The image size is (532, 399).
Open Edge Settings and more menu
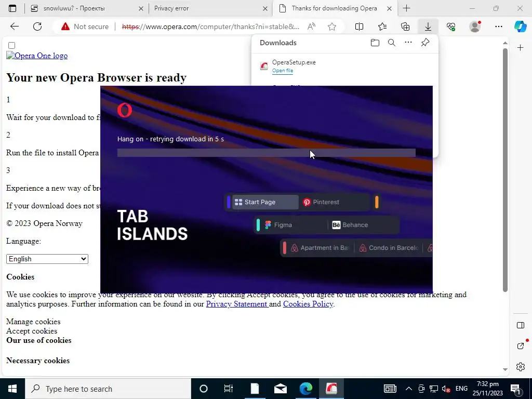(498, 26)
